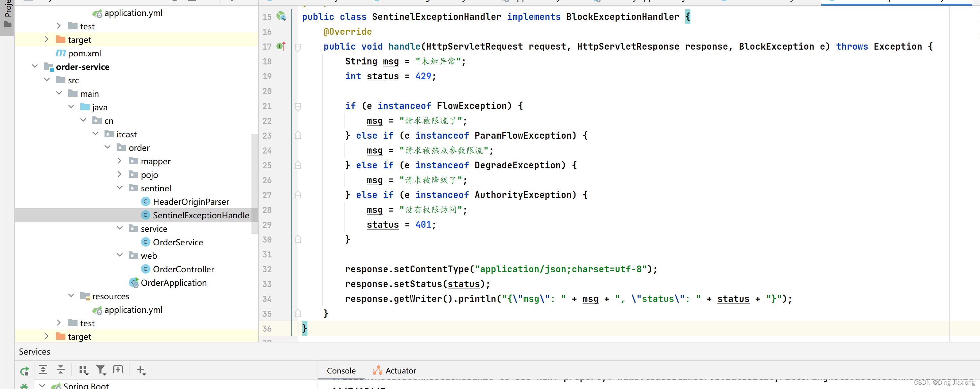Click Collapse All in Services toolbar
Viewport: 980px width, 389px height.
(x=61, y=369)
